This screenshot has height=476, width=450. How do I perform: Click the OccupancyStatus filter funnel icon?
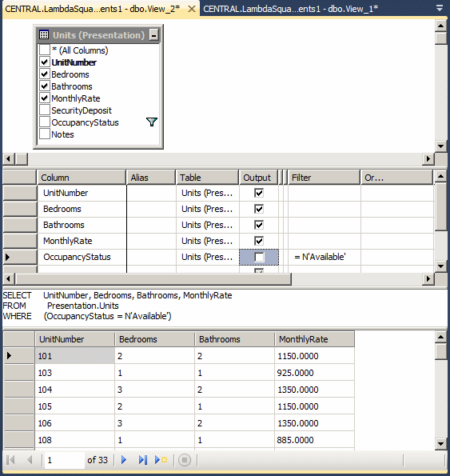[x=152, y=122]
